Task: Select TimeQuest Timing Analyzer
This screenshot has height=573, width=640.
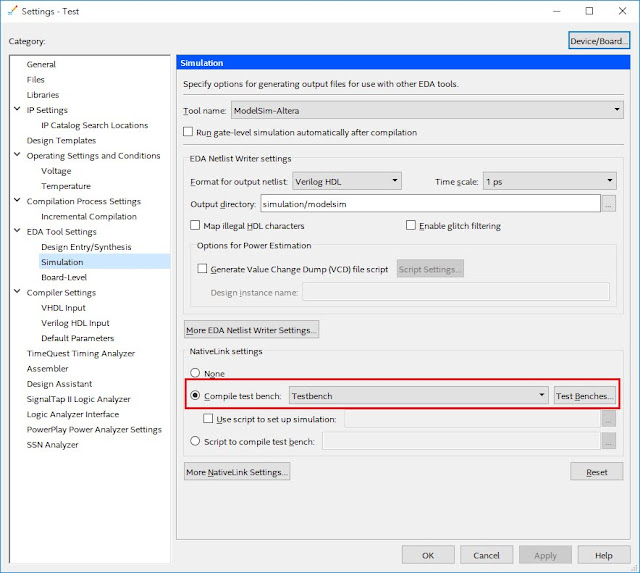Action: point(80,353)
